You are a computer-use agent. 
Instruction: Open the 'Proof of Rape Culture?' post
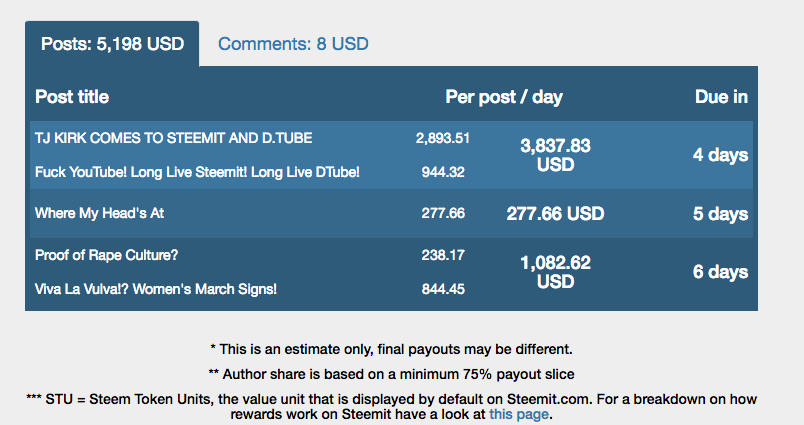pos(107,255)
